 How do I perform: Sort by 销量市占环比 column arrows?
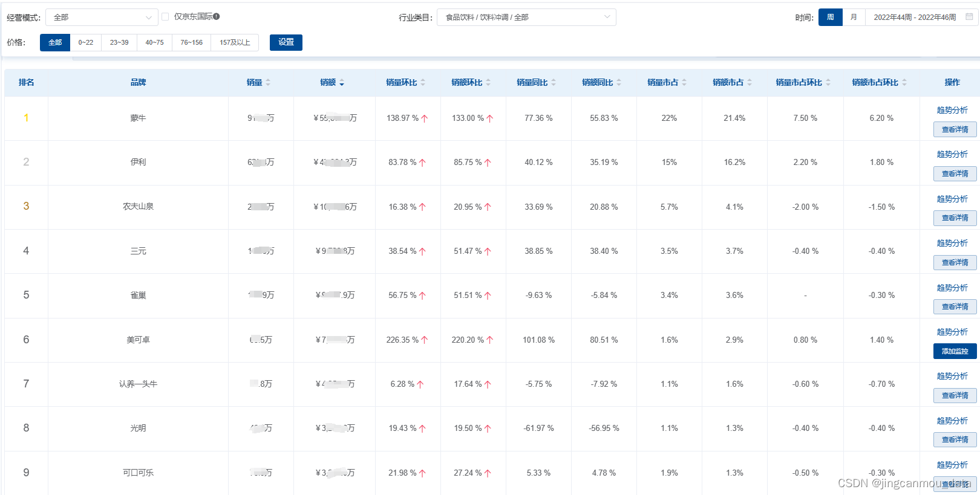click(828, 82)
